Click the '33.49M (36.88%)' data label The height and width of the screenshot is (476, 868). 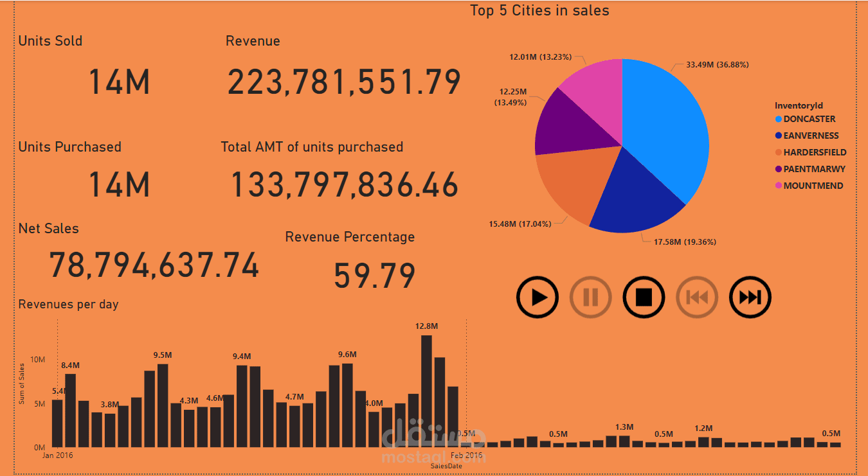click(717, 64)
